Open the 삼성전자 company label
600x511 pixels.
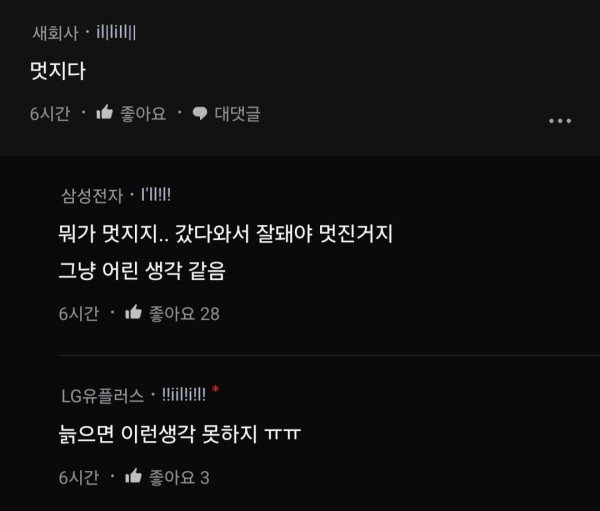pos(92,196)
